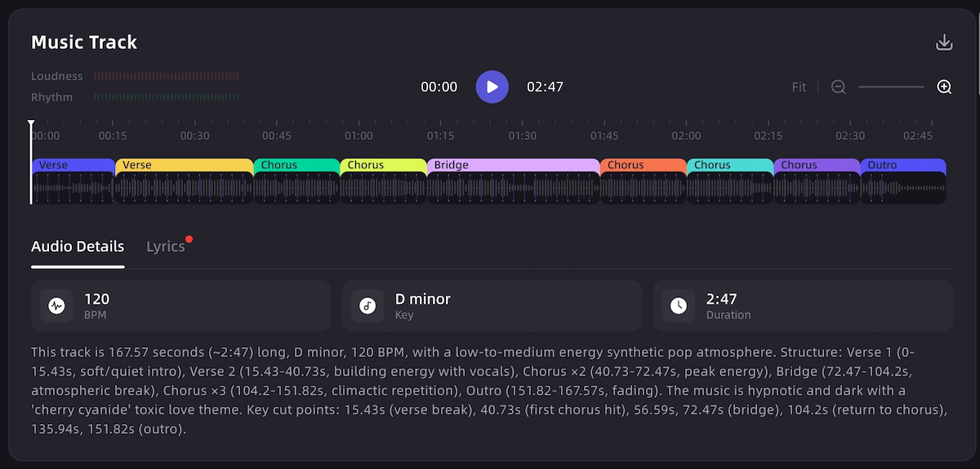
Task: Click the 01:15 ruler mark
Action: point(440,136)
